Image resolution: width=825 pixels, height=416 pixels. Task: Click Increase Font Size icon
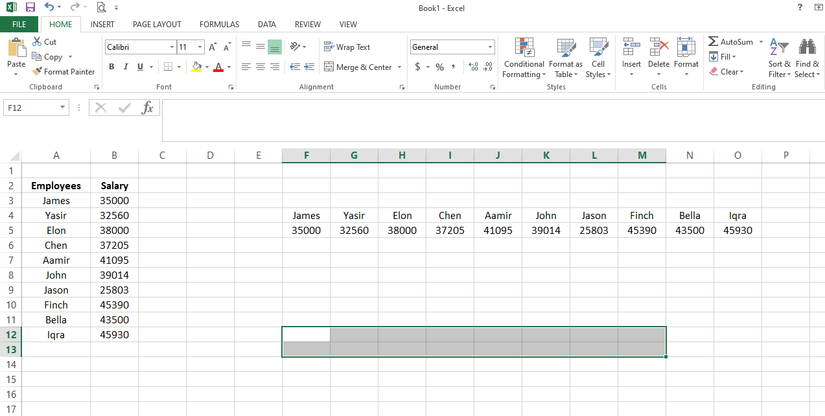[x=213, y=47]
